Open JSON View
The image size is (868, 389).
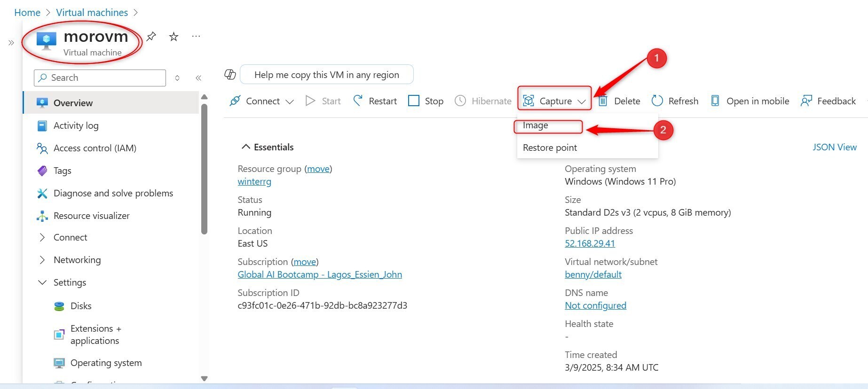(x=835, y=147)
